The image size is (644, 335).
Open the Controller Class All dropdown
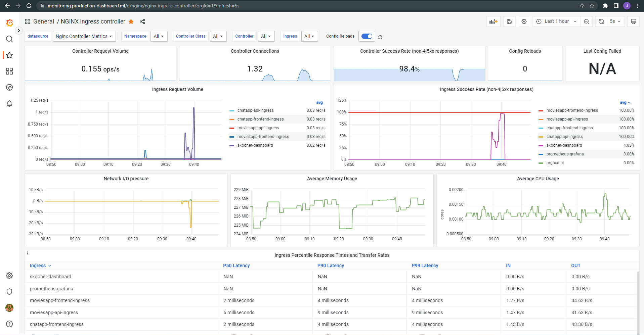pos(218,36)
